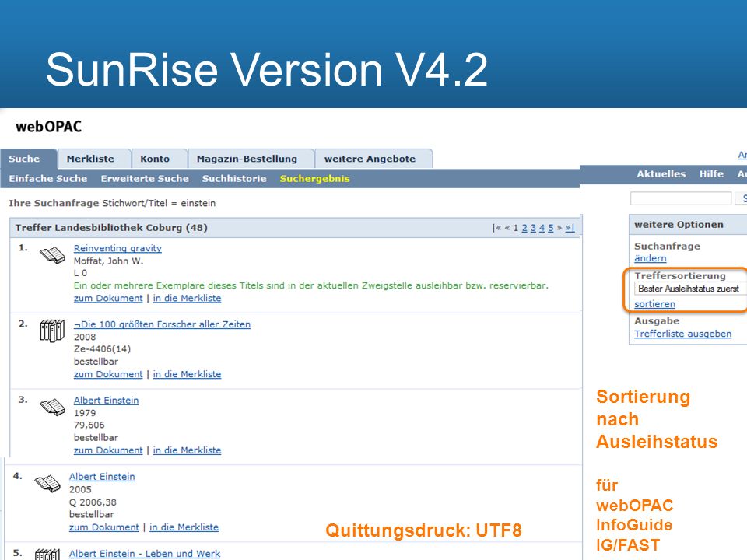Screen dimensions: 747x560
Task: Click ändern under Suchanfrage
Action: [x=651, y=258]
